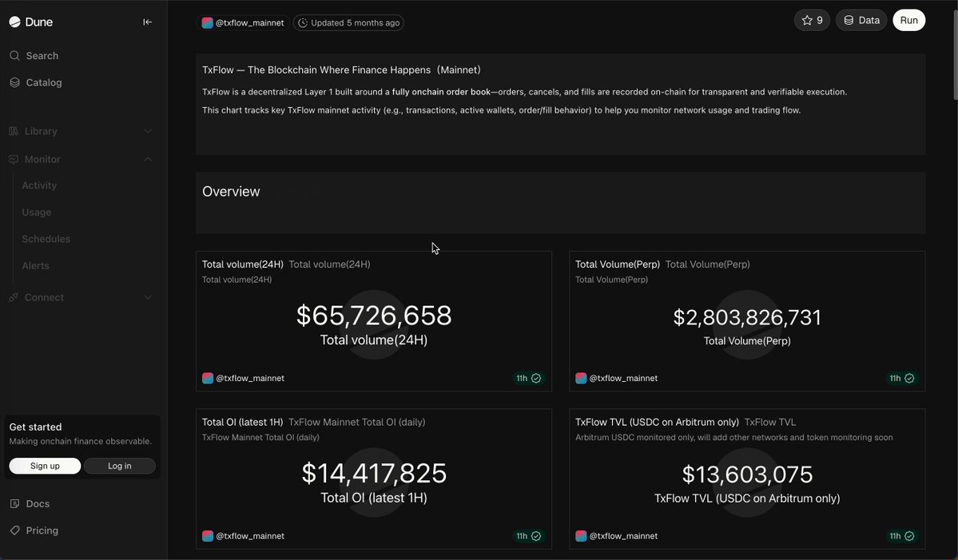
Task: Click the database icon on Data button
Action: point(849,20)
